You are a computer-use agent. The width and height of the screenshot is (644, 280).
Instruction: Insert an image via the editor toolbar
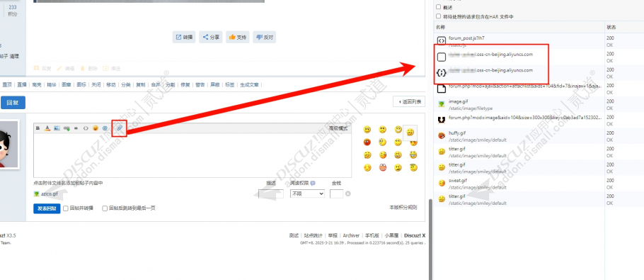coord(57,128)
